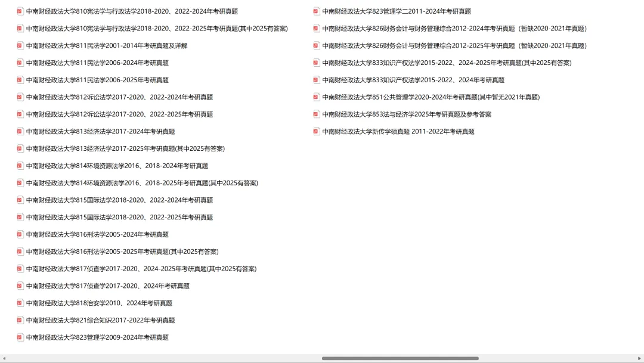Select file name 中南财经政法大学818治安学2010、2024年考研真题
The width and height of the screenshot is (644, 363).
point(99,303)
